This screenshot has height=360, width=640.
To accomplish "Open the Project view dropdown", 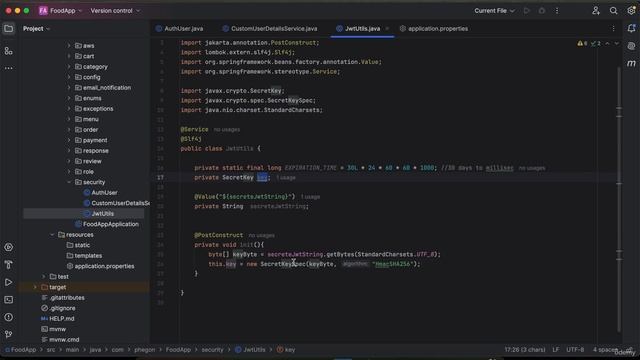I will [36, 29].
